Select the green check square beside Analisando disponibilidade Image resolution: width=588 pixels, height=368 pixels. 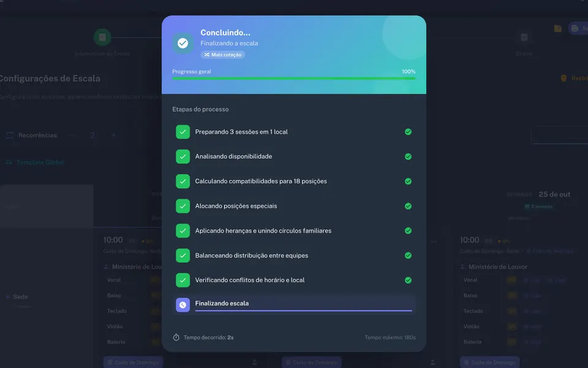point(183,156)
